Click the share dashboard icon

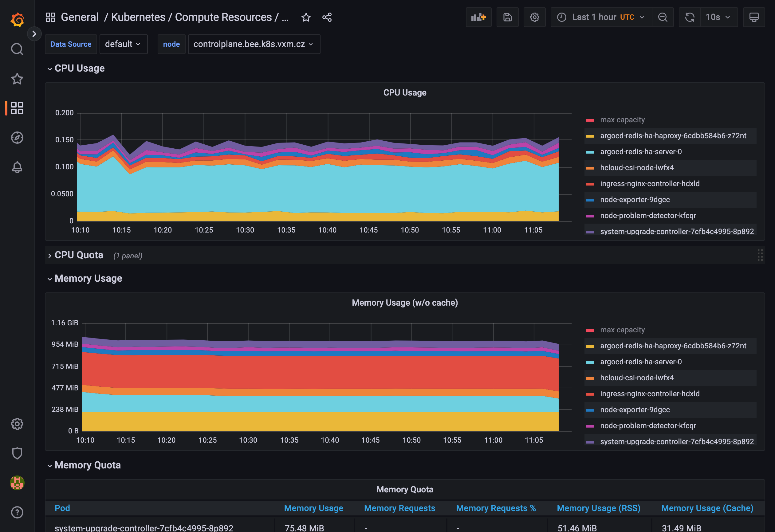tap(327, 17)
